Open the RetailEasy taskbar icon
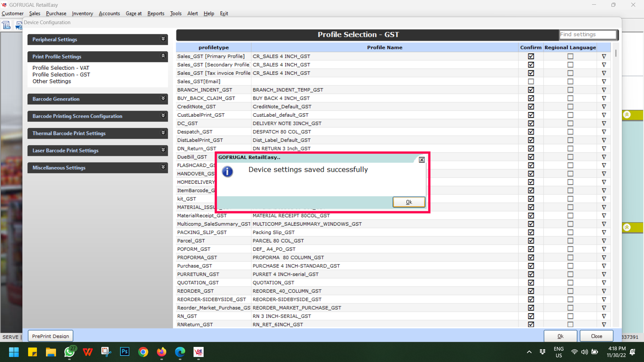The height and width of the screenshot is (362, 644). [x=199, y=352]
